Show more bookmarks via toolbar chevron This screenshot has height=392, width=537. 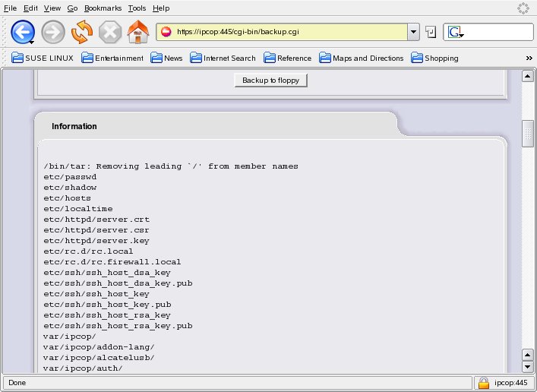pos(529,58)
